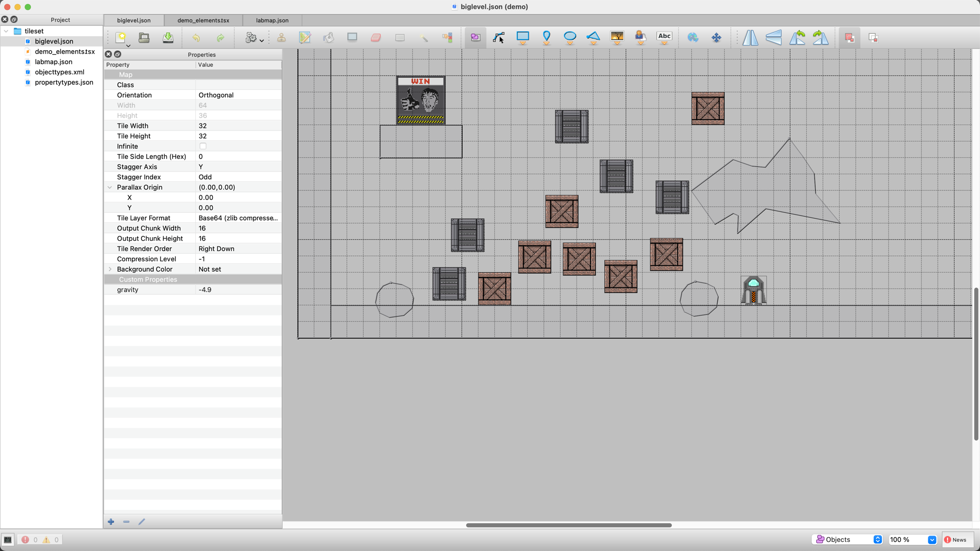Click the Edit Polygons tool
This screenshot has height=551, width=980.
[499, 37]
